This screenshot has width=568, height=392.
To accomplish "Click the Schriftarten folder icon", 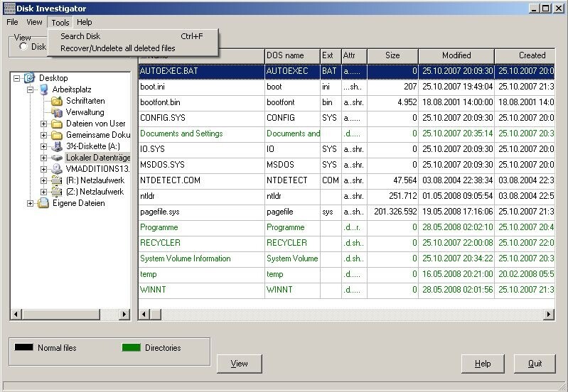I will (56, 101).
